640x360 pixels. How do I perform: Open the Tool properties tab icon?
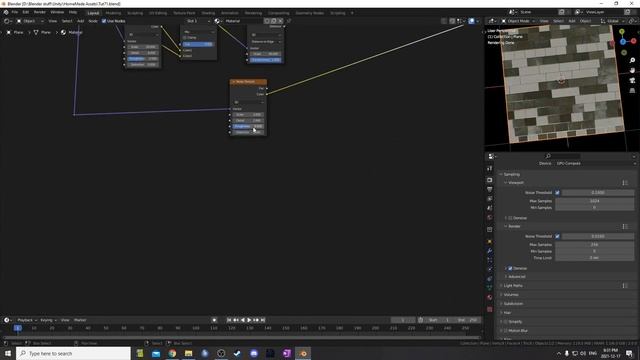click(490, 169)
